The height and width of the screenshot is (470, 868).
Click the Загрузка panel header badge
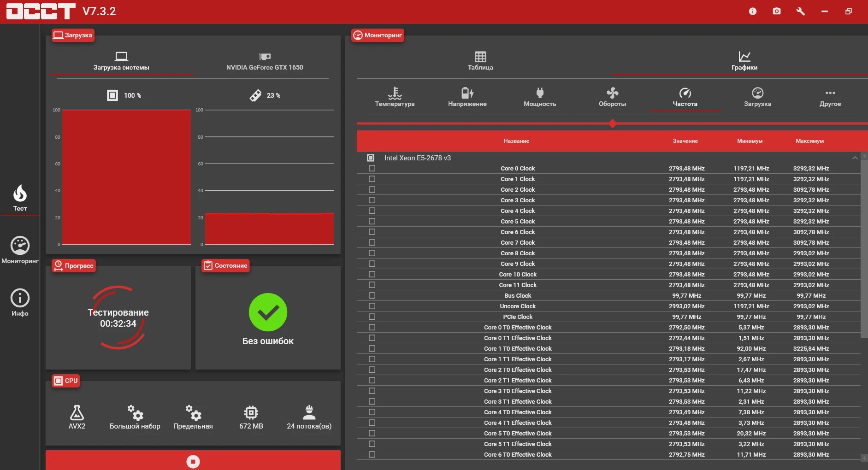click(73, 35)
